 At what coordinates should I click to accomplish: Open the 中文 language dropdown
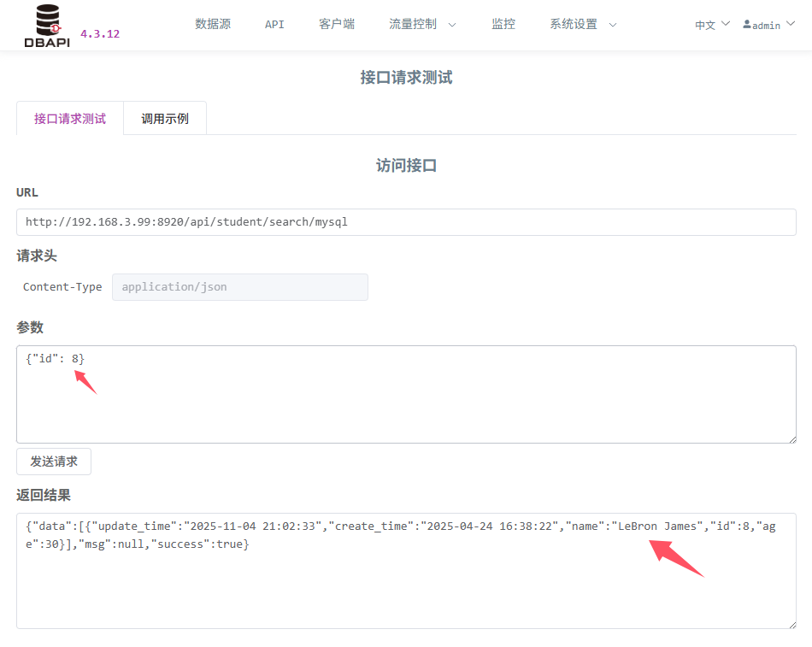point(712,25)
